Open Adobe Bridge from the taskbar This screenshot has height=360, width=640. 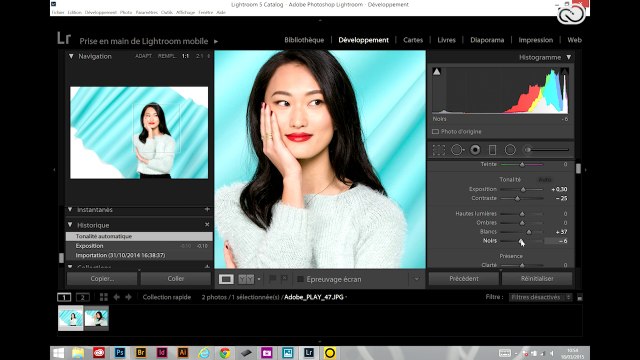141,352
